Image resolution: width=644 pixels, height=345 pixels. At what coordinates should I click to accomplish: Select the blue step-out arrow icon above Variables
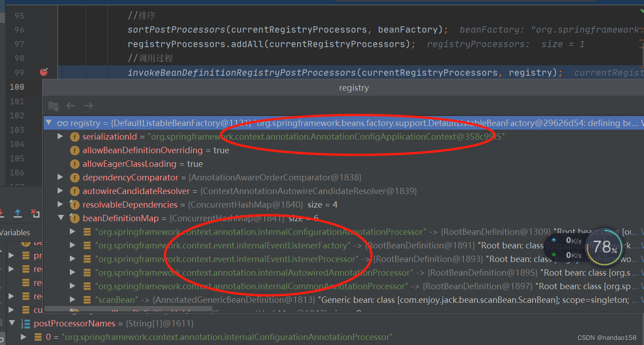17,213
